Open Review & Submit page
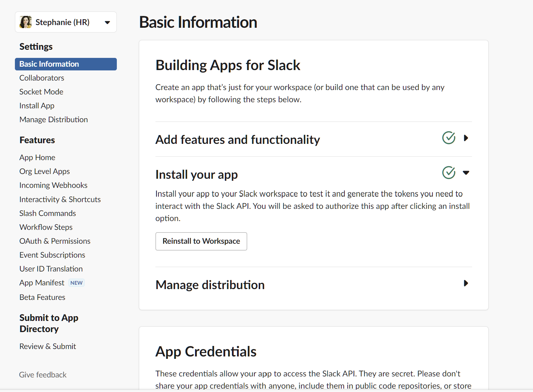The image size is (533, 392). (48, 346)
